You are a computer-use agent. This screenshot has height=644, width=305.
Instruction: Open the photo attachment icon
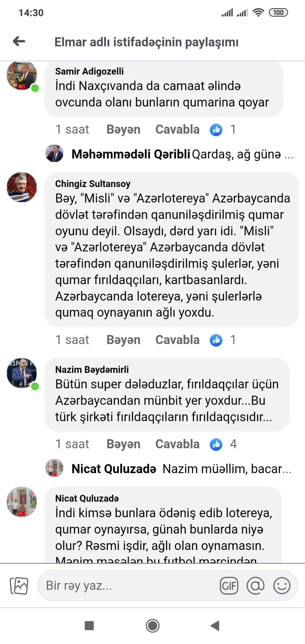click(19, 586)
